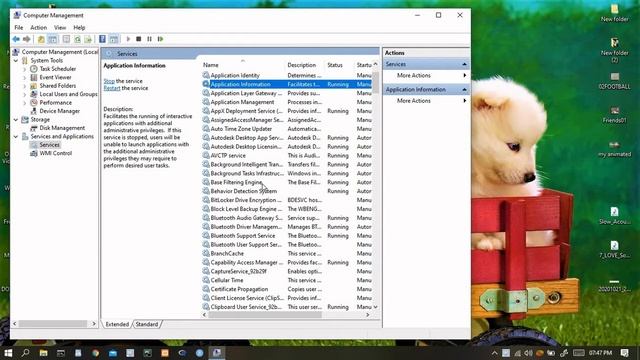
Task: Expand the Local Users and Groups node
Action: (x=24, y=94)
